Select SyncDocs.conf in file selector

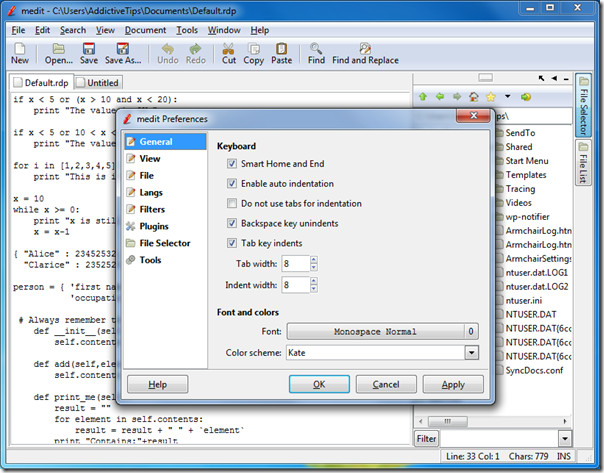pyautogui.click(x=534, y=370)
